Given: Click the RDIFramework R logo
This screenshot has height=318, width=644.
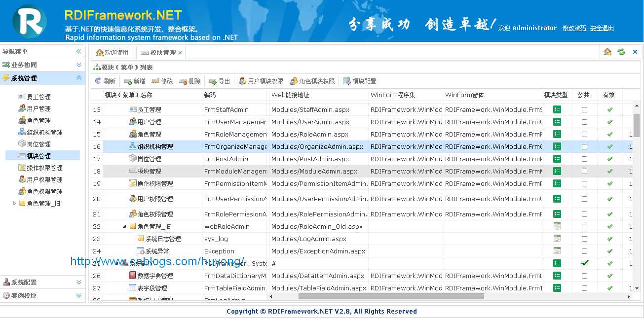Looking at the screenshot, I should pyautogui.click(x=30, y=21).
